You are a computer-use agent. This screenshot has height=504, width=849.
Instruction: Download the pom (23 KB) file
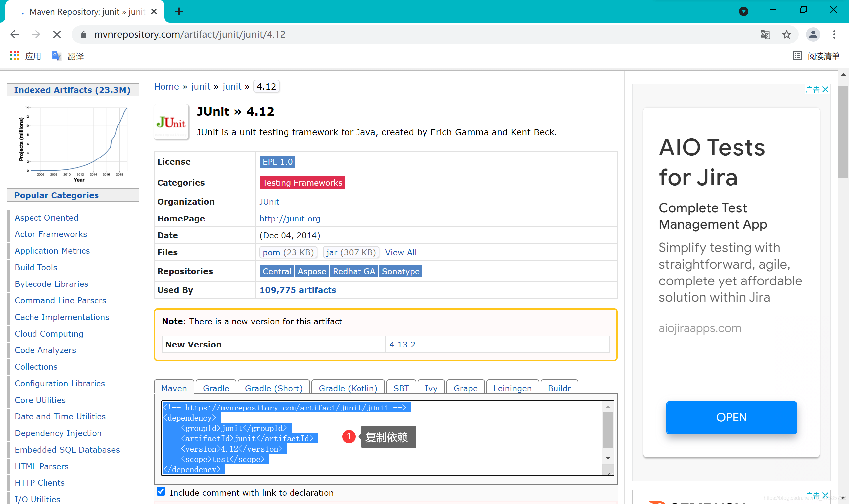[x=288, y=252]
